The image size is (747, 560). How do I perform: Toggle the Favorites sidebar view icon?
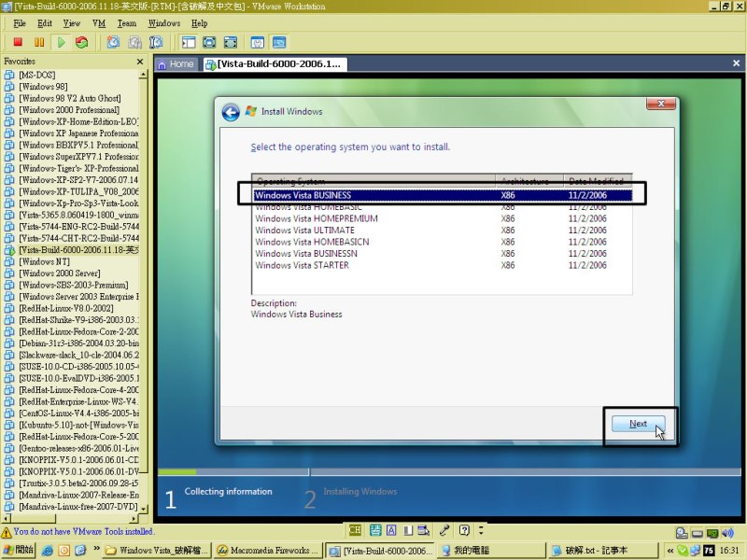189,42
